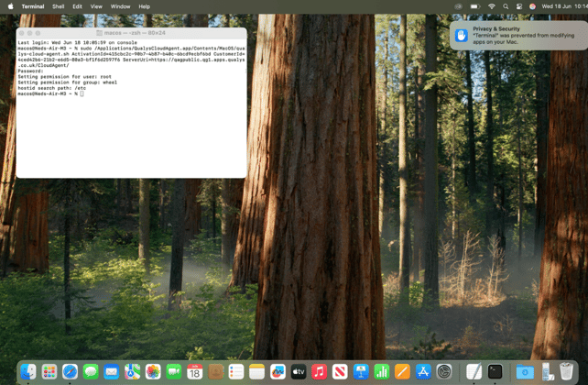The image size is (588, 385).
Task: Activate Siri from the menu bar
Action: (x=532, y=6)
